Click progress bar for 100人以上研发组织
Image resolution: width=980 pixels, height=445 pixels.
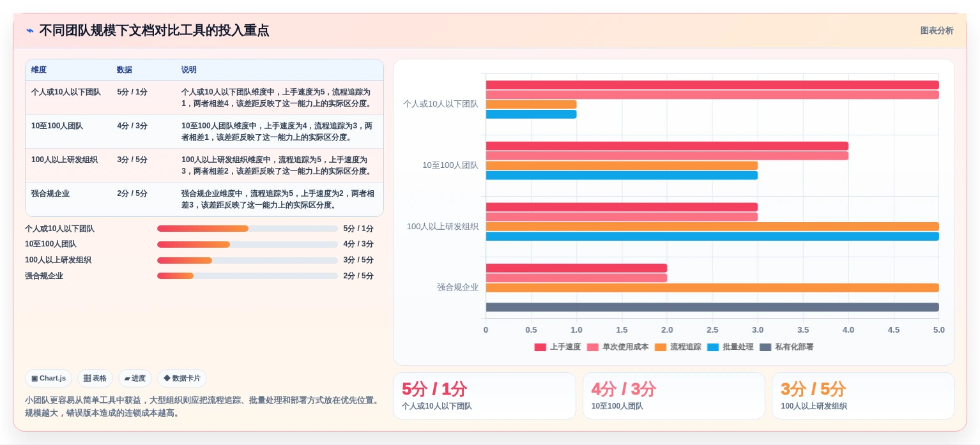tap(247, 260)
